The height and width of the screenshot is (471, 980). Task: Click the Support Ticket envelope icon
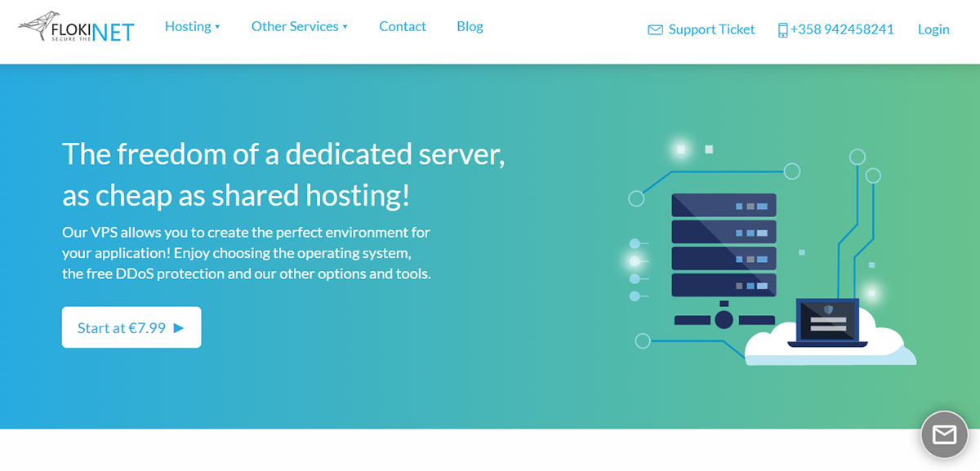tap(655, 30)
